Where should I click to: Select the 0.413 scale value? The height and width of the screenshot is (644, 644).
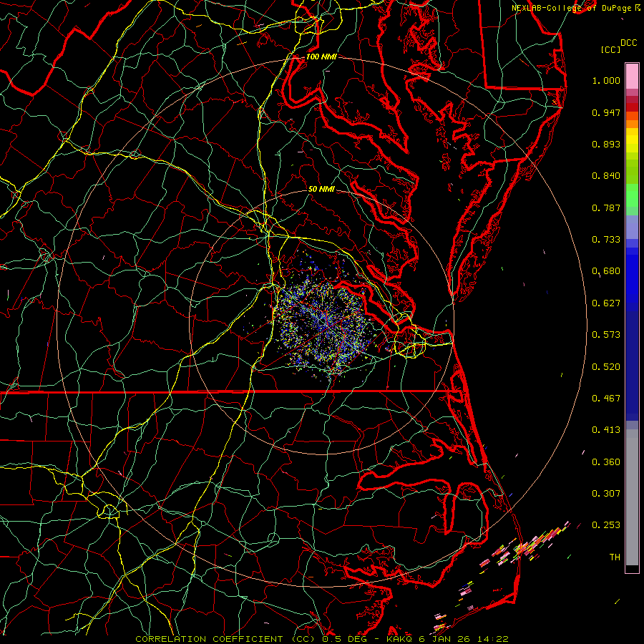606,430
